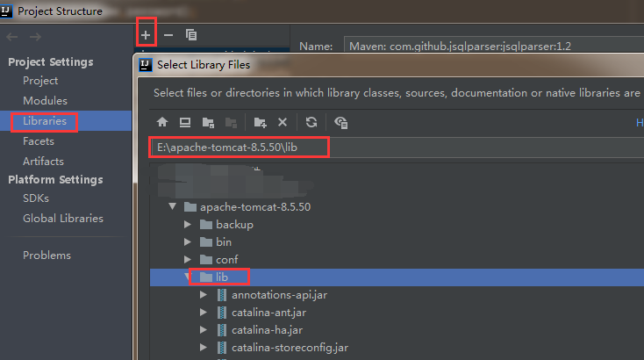Viewport: 644px width, 360px height.
Task: Click the Delete X icon in toolbar
Action: [x=283, y=122]
